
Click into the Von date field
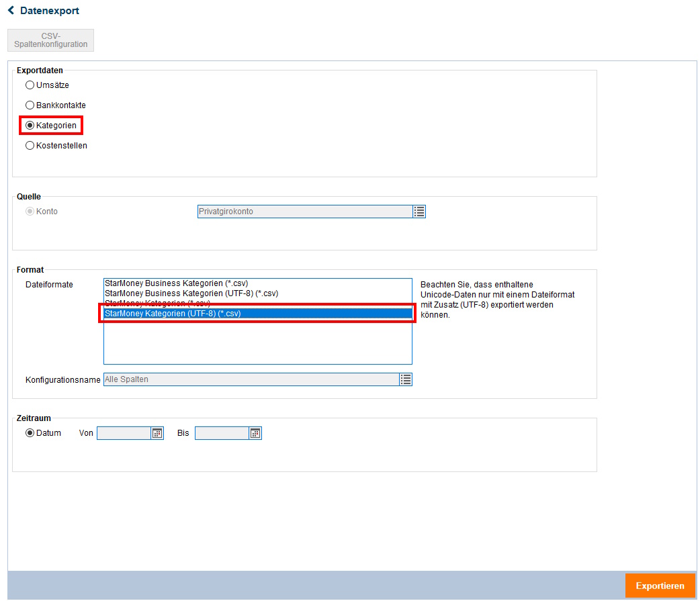click(124, 433)
